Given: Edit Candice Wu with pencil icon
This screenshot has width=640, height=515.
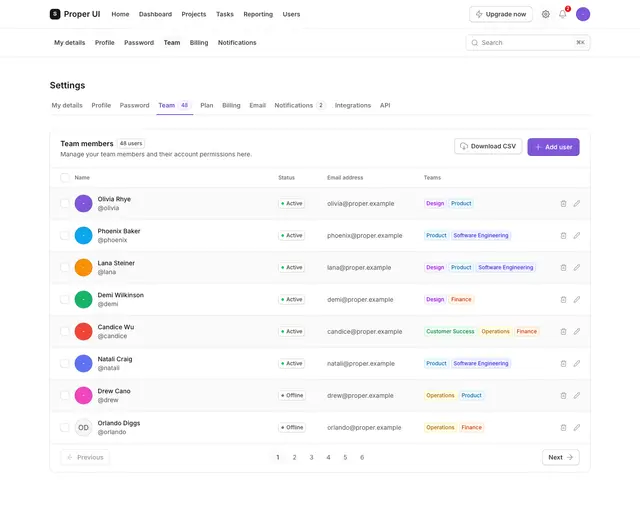Looking at the screenshot, I should click(x=576, y=331).
